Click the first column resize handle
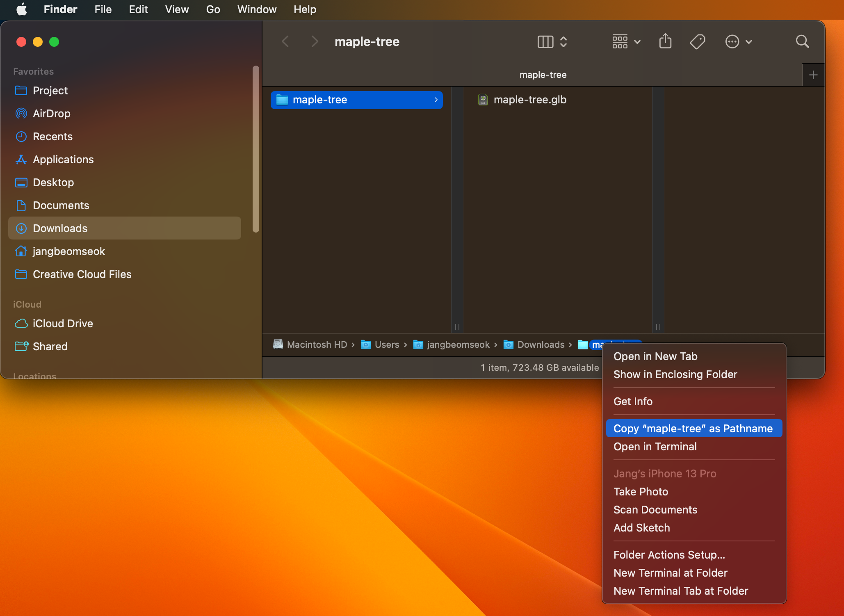 coord(457,327)
